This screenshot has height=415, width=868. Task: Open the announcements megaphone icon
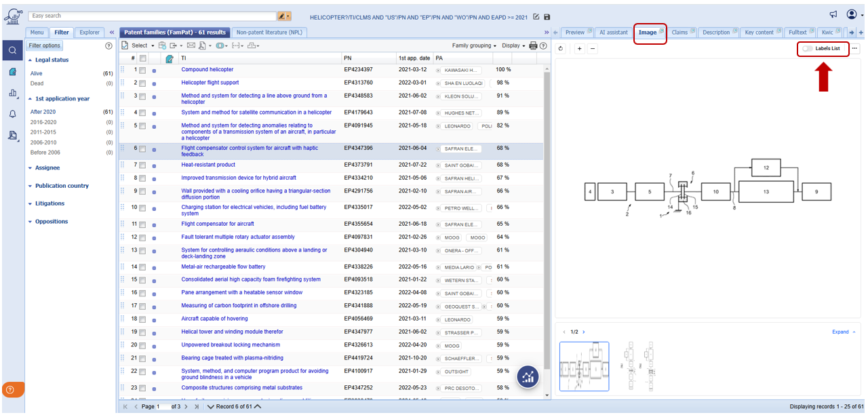click(x=833, y=14)
